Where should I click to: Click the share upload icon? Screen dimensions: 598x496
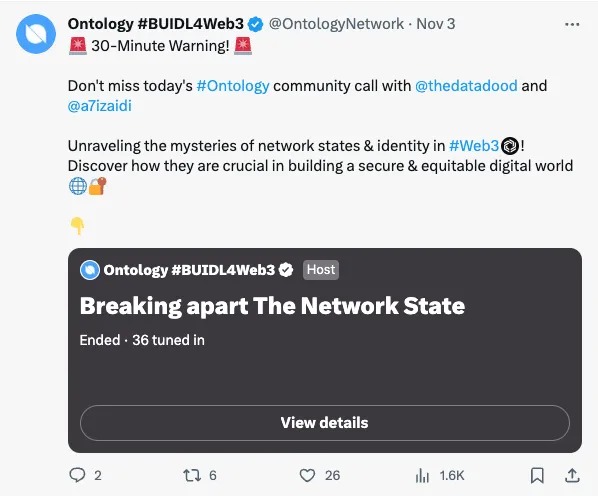572,475
